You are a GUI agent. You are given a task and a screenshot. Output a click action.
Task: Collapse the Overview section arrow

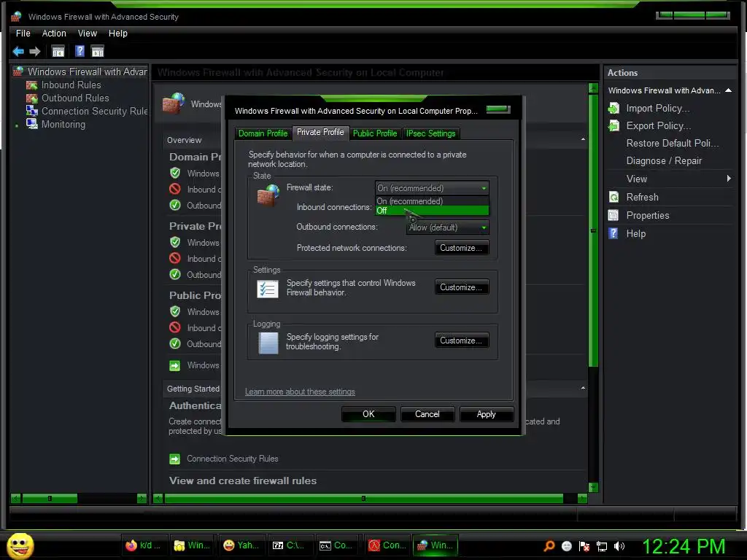[583, 139]
